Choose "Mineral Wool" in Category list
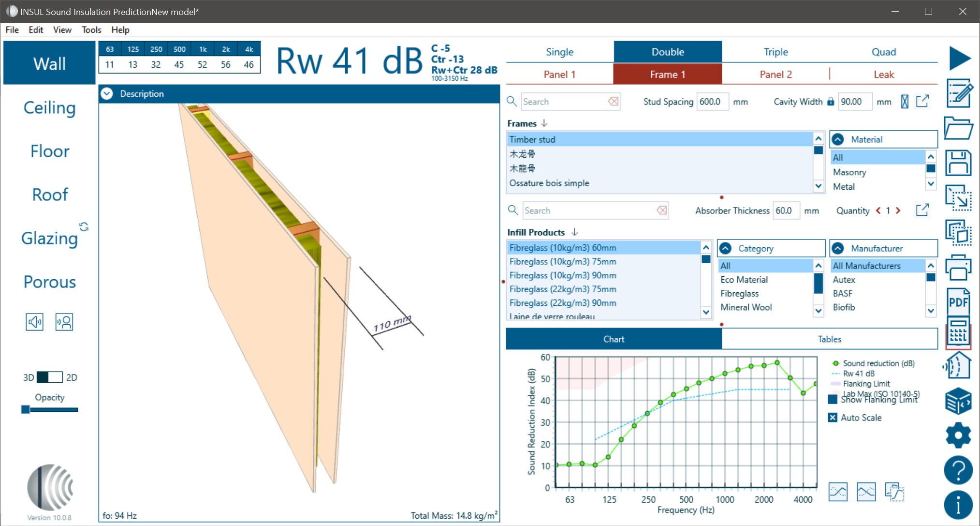The image size is (980, 526). tap(765, 307)
